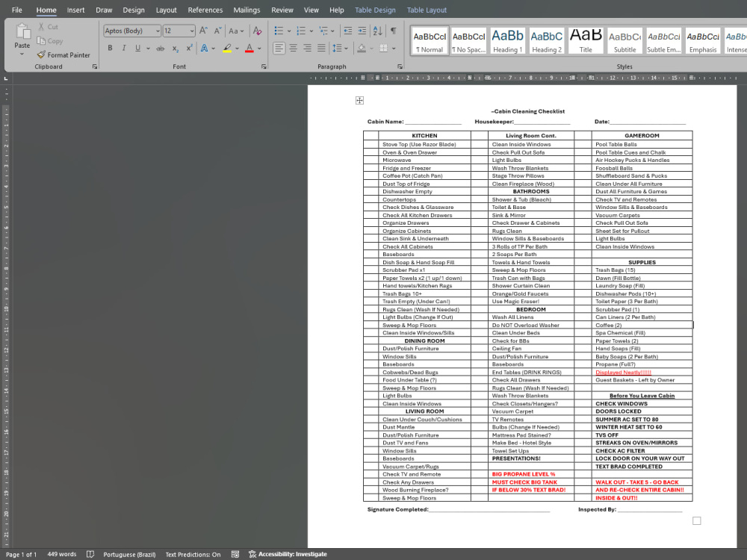The image size is (747, 560).
Task: Open the Mailings tab
Action: click(x=247, y=10)
